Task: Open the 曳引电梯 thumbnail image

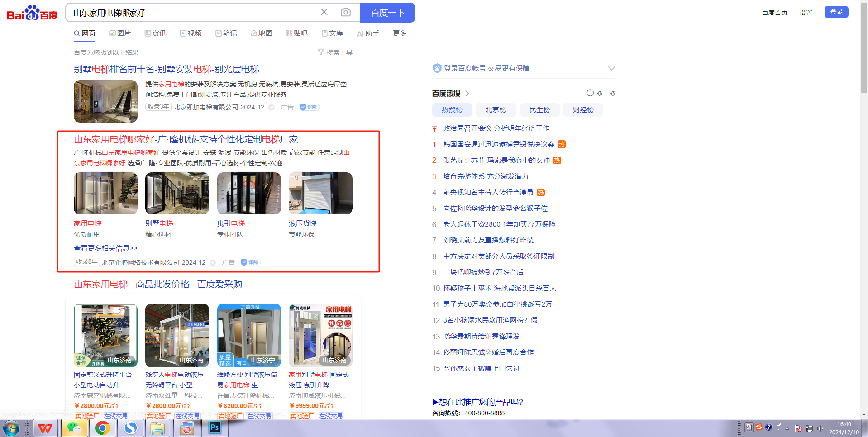Action: [x=249, y=193]
